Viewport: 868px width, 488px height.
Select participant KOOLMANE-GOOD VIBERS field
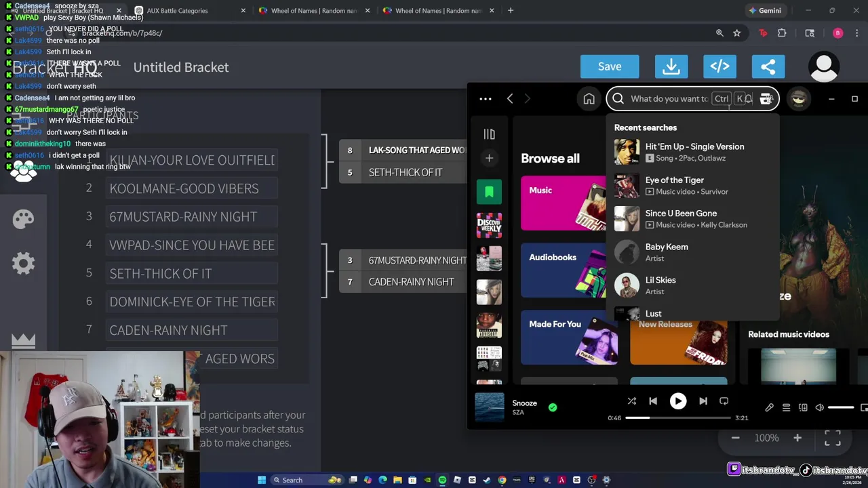tap(191, 188)
